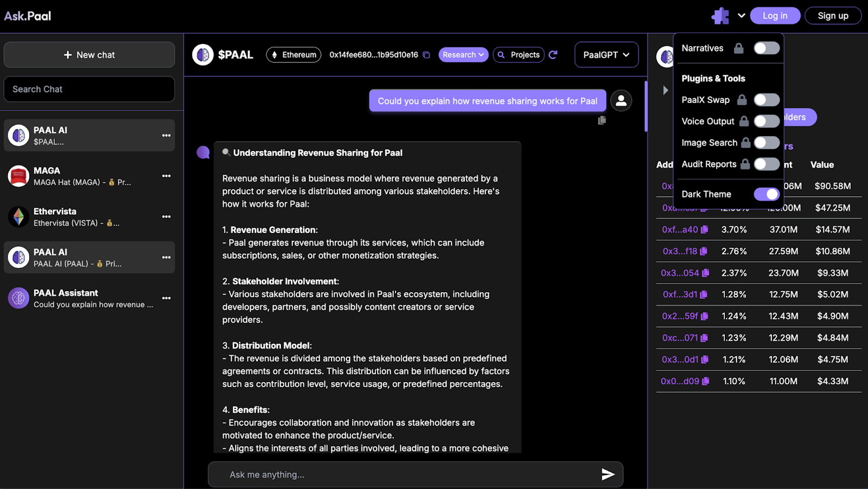
Task: Copy holder address 0x3...0d1
Action: [705, 359]
